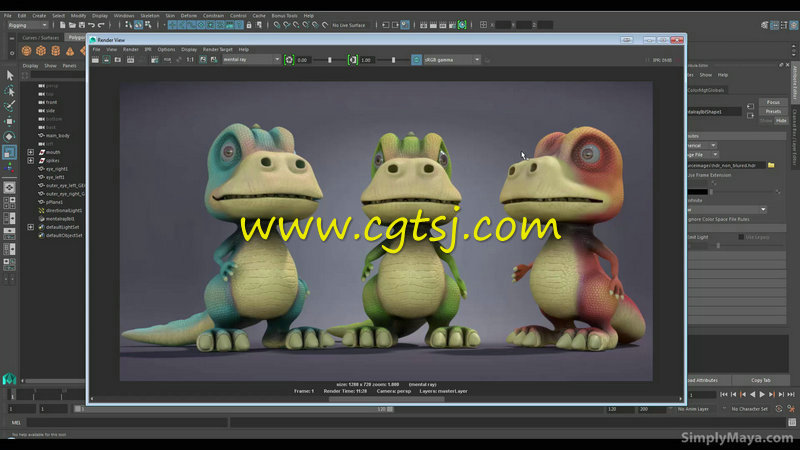Viewport: 800px width, 450px height.
Task: Click the Undo arrow icon
Action: (x=91, y=24)
